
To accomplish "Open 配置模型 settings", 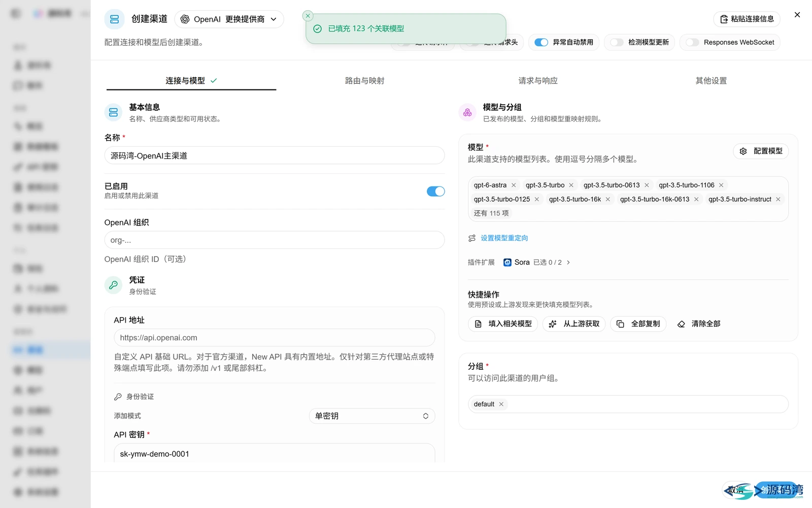I will pos(761,151).
